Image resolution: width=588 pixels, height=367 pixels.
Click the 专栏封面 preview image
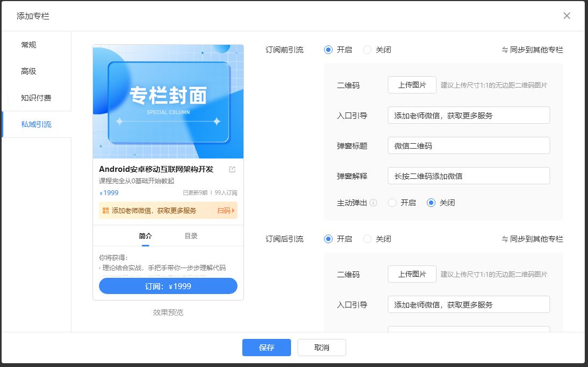pos(168,102)
